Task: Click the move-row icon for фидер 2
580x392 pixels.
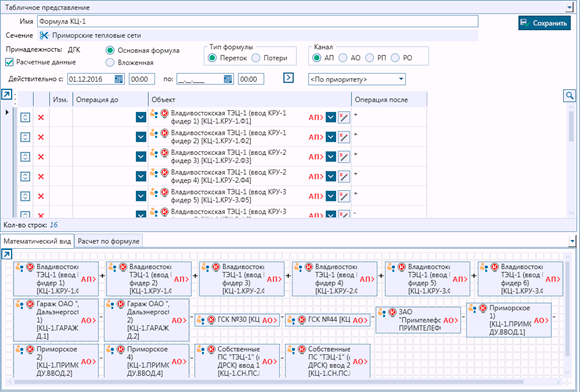Action: pos(25,137)
